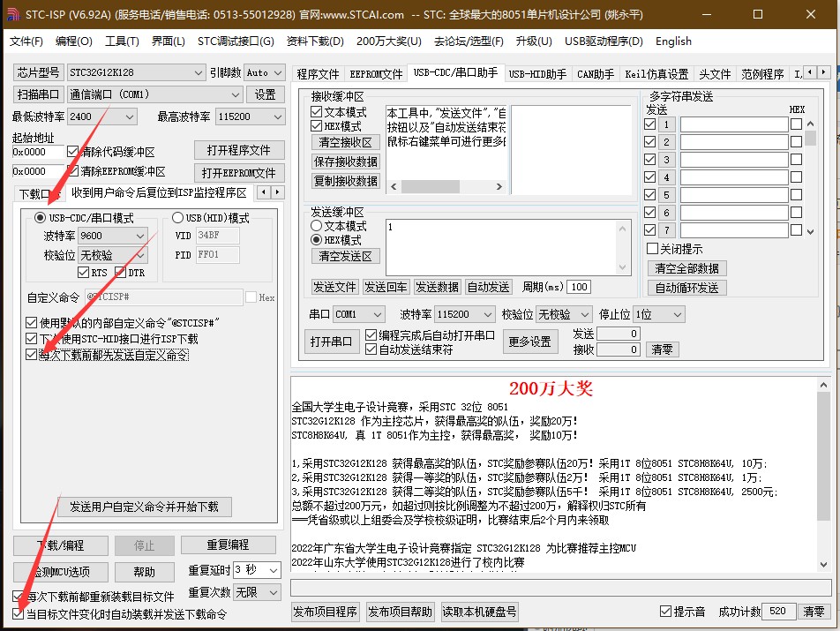
Task: Switch interface language to English
Action: (x=673, y=41)
